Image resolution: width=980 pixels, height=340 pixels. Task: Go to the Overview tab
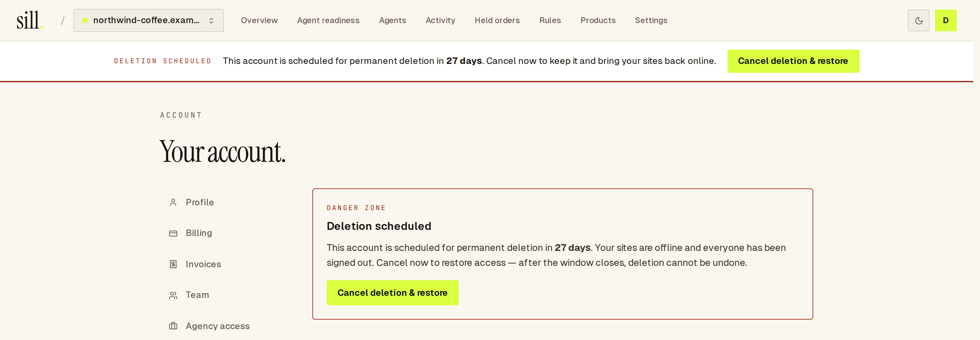pos(259,20)
